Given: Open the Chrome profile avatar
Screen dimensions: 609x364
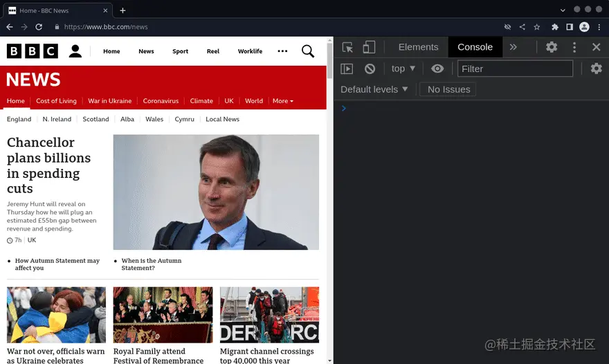Looking at the screenshot, I should tap(584, 27).
